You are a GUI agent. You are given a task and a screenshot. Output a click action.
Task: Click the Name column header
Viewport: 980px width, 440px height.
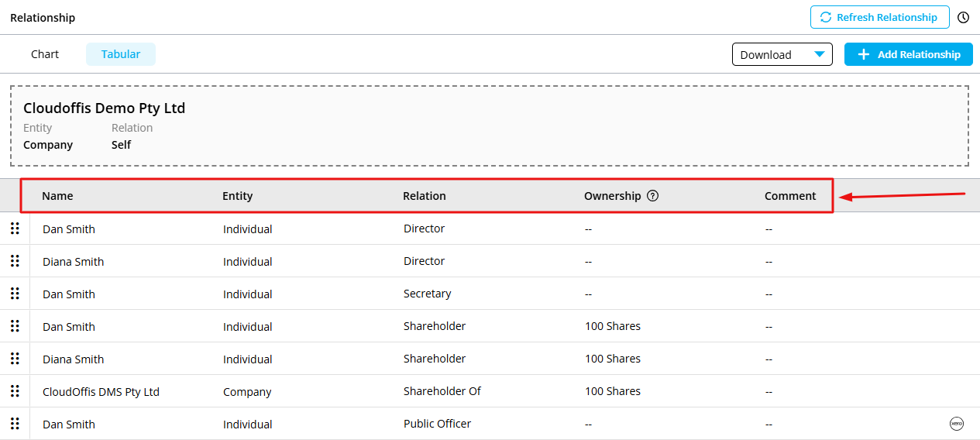[57, 196]
